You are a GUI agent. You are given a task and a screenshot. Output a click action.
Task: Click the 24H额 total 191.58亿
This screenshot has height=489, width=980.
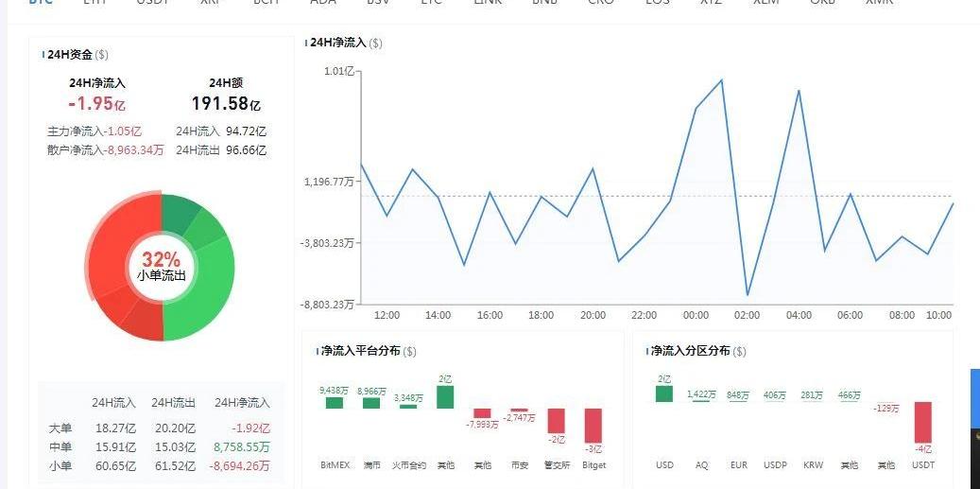(225, 104)
